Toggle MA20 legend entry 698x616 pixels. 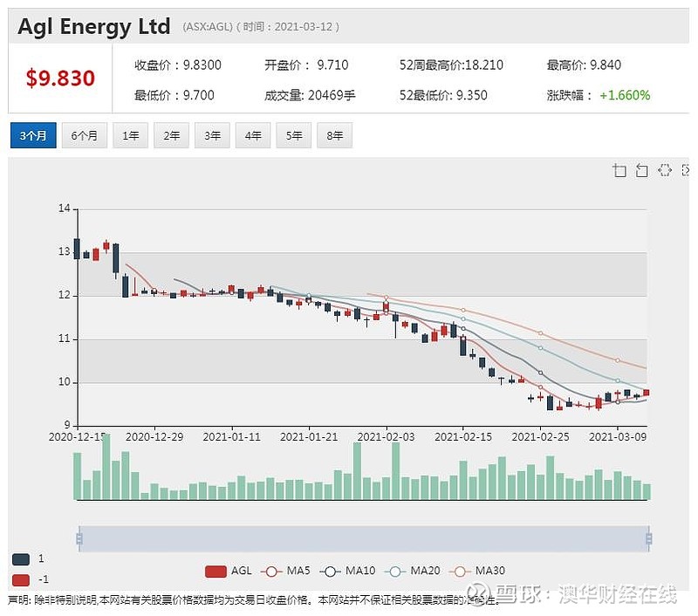pyautogui.click(x=413, y=571)
